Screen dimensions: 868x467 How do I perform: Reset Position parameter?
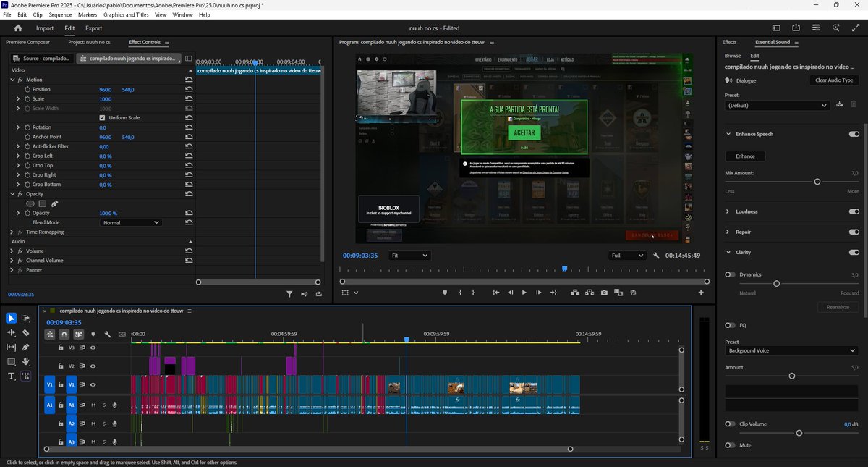[x=189, y=90]
